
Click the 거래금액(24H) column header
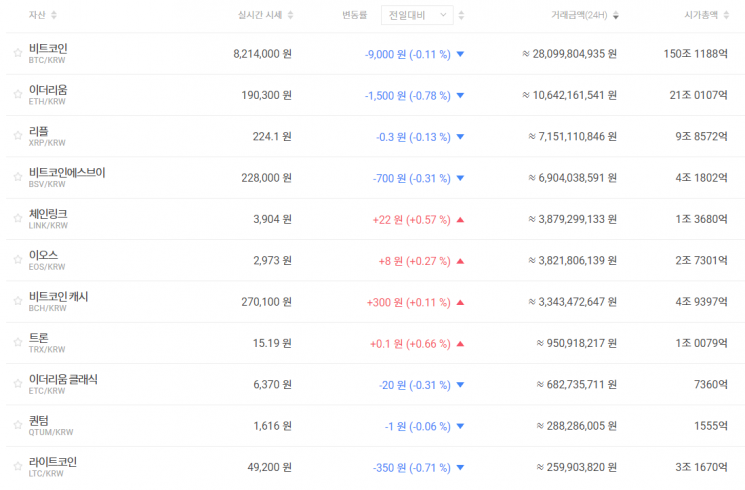point(579,15)
